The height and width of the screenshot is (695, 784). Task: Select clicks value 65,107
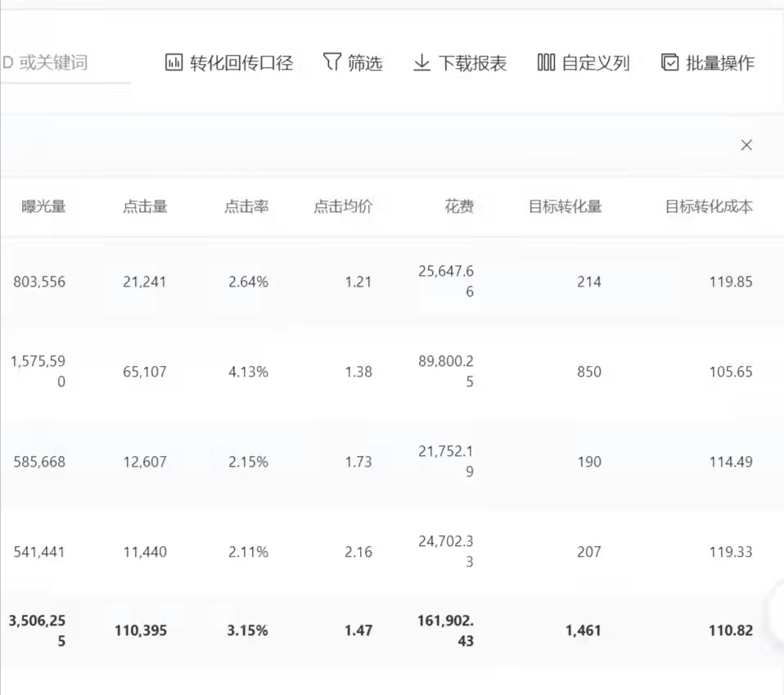[x=145, y=372]
